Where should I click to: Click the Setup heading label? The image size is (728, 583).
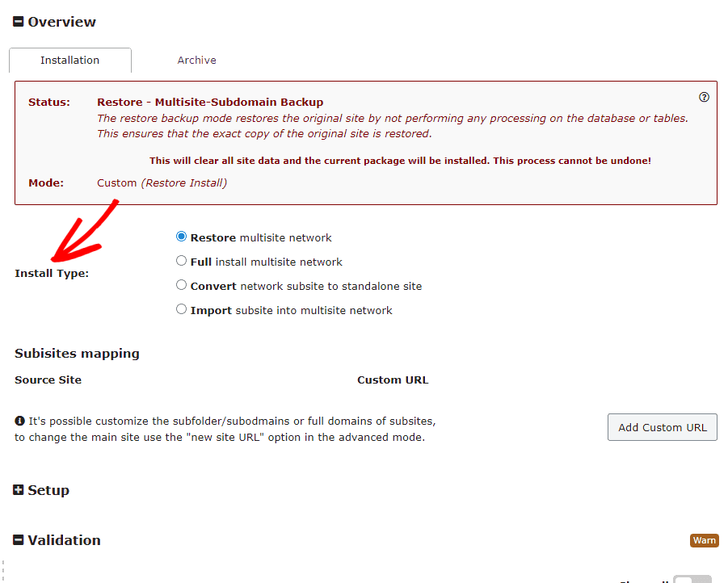tap(48, 490)
